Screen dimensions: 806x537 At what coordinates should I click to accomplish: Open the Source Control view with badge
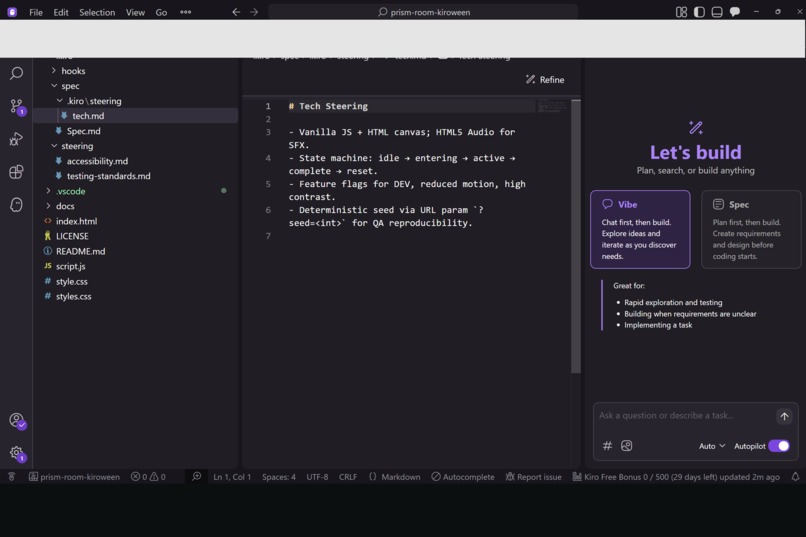tap(16, 107)
